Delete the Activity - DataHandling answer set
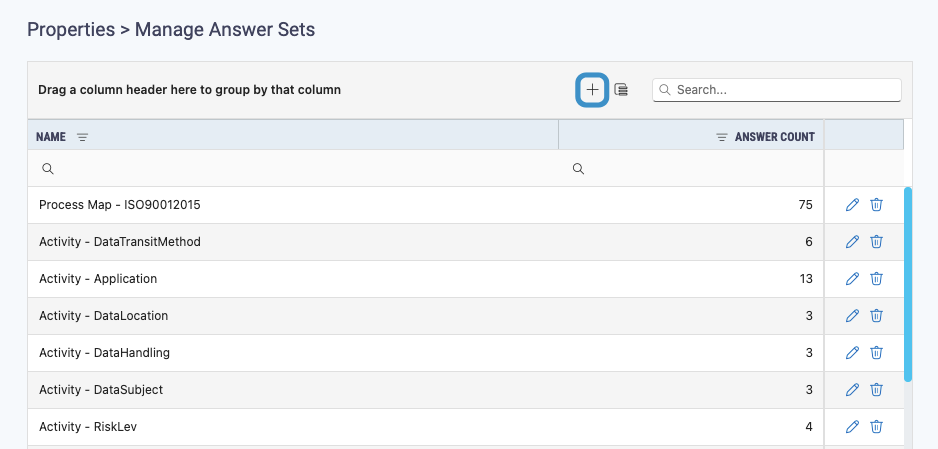Screen dimensions: 938x449 [x=876, y=353]
